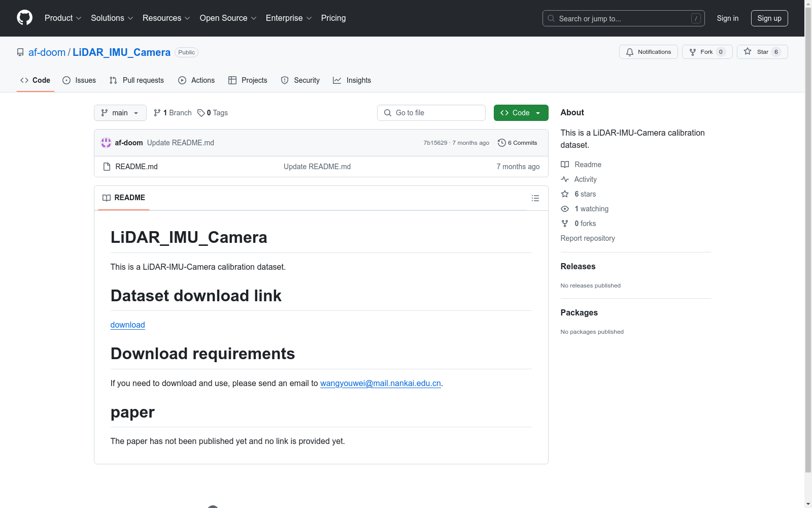Switch to the Code tab

36,80
